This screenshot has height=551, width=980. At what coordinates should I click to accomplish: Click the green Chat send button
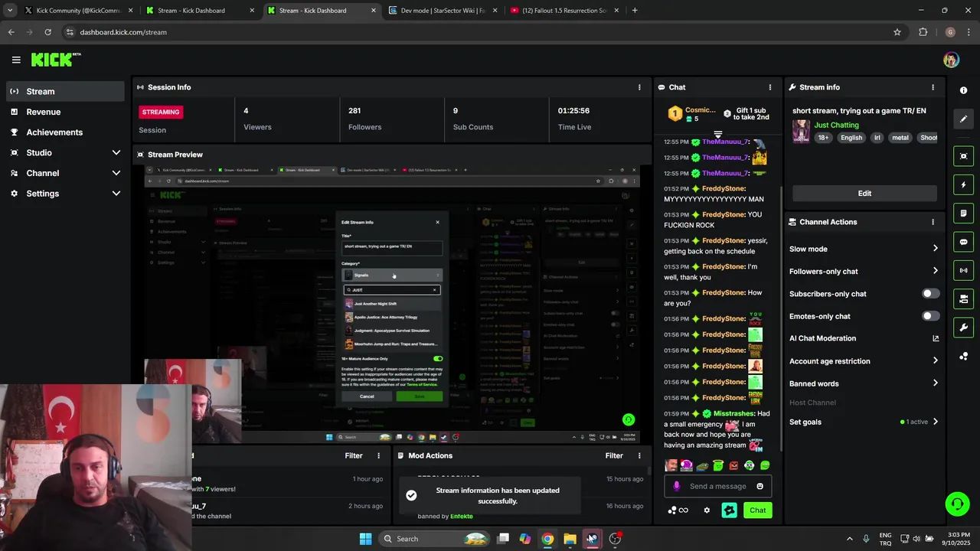pos(757,510)
